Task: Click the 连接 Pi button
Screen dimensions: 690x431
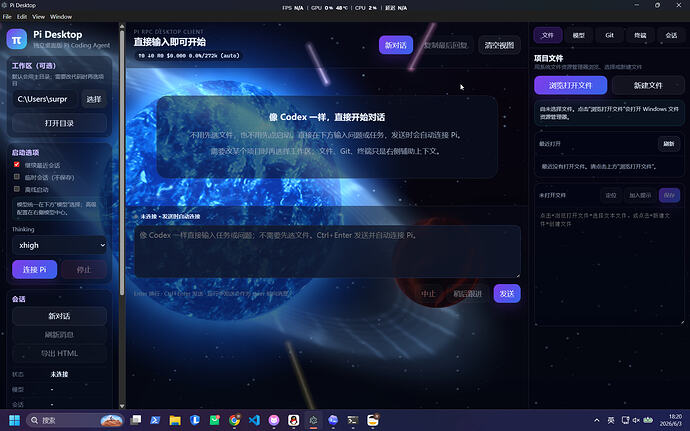Action: click(x=34, y=269)
